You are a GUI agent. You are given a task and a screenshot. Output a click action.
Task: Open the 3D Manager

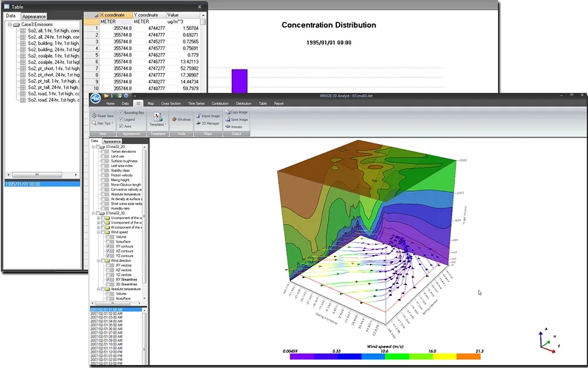(x=198, y=123)
